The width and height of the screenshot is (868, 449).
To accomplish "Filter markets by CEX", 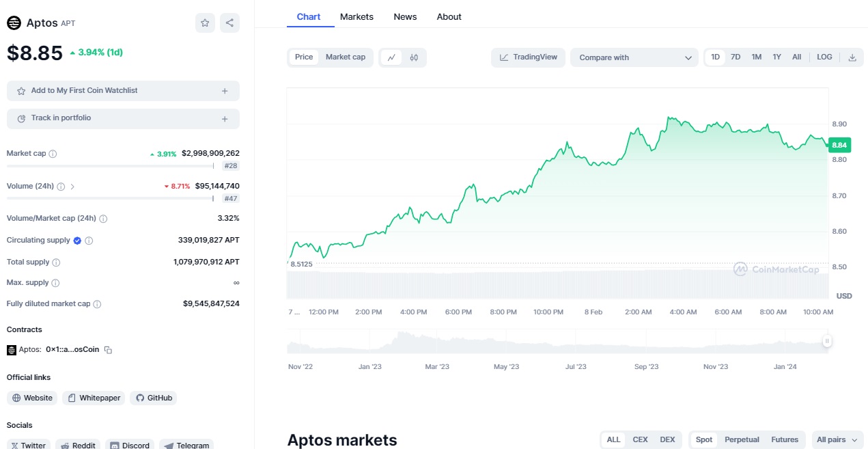I will point(640,440).
